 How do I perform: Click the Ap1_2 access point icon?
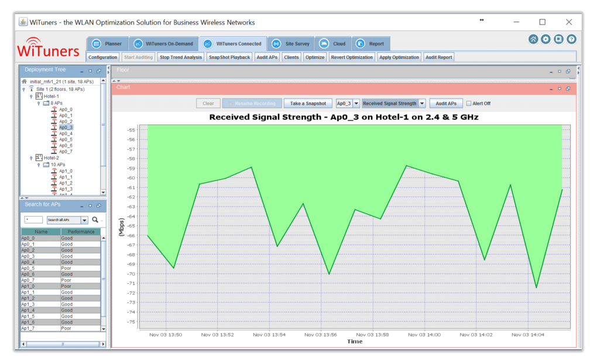54,183
